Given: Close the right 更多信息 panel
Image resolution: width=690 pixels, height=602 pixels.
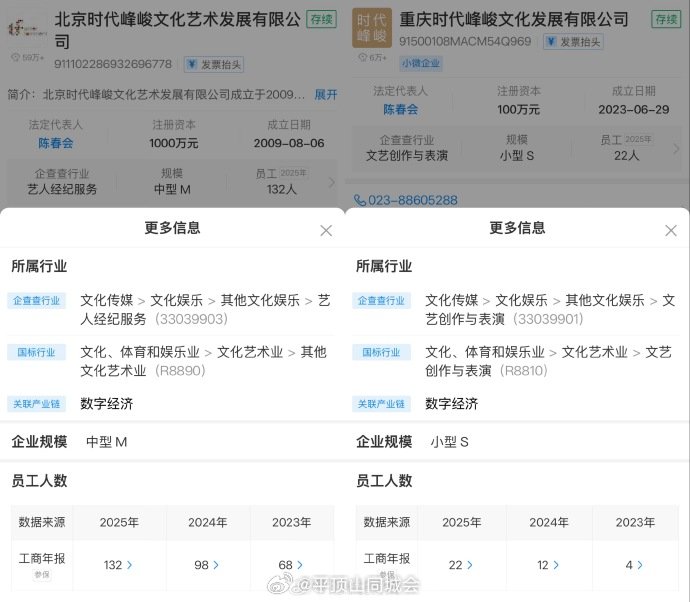Looking at the screenshot, I should [x=671, y=231].
